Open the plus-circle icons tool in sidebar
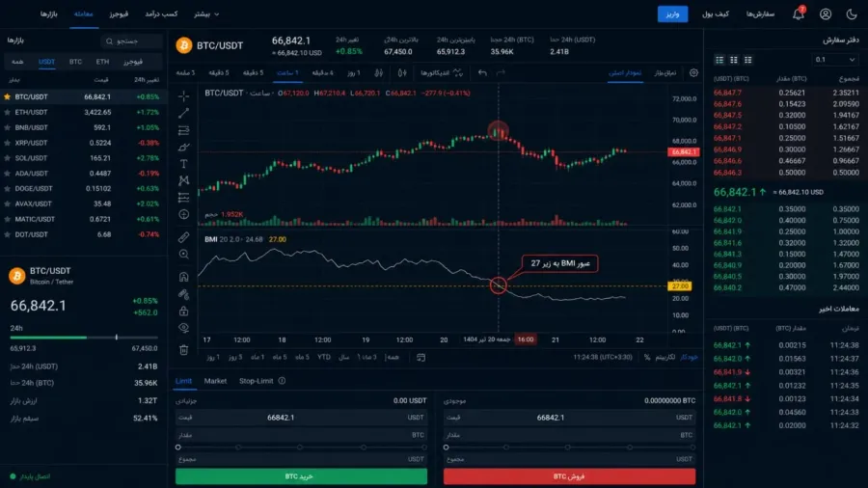This screenshot has width=868, height=488. [184, 214]
